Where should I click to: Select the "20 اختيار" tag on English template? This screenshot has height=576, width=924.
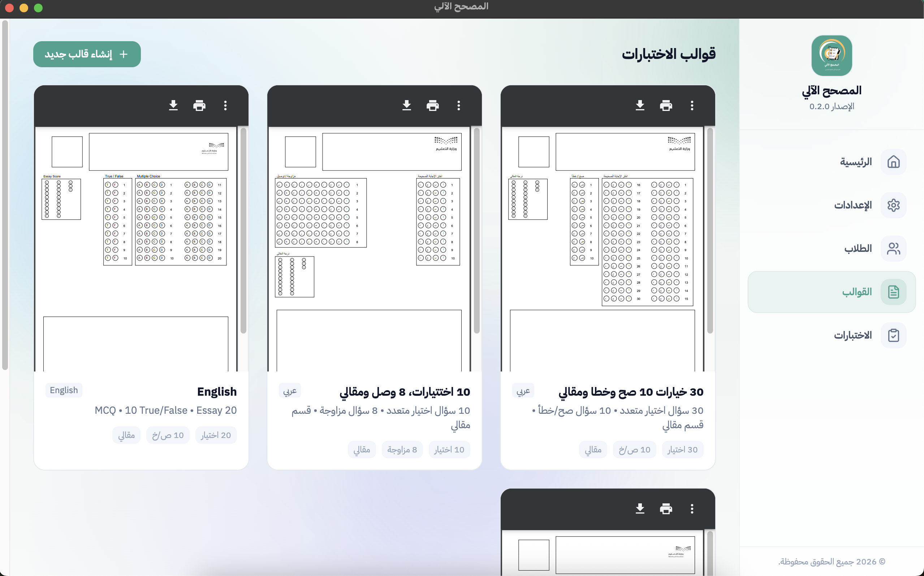click(216, 435)
